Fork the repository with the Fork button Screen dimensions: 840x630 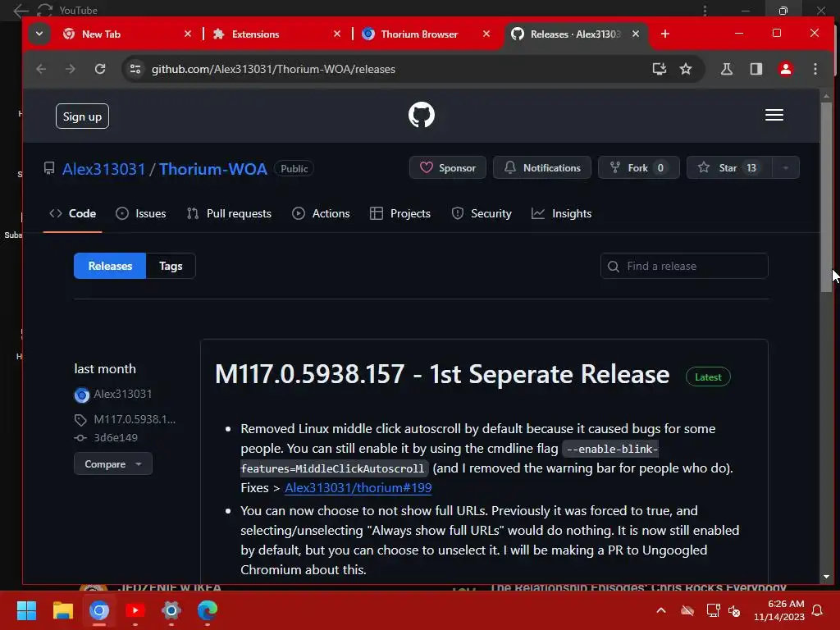click(638, 167)
